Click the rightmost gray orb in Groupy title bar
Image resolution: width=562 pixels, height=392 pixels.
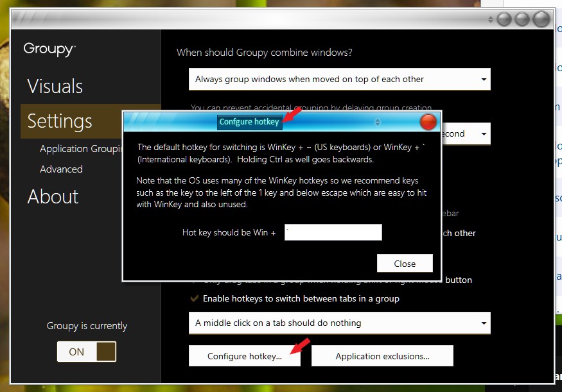pyautogui.click(x=541, y=19)
